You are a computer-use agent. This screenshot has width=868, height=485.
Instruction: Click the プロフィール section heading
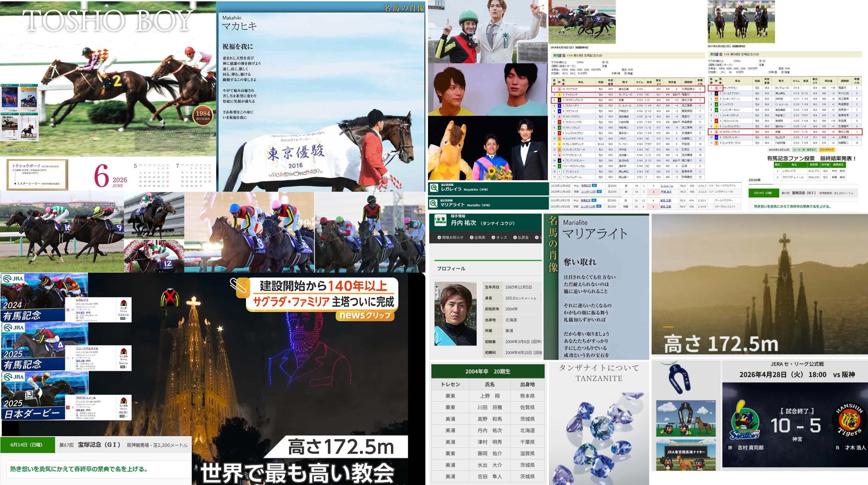pyautogui.click(x=451, y=269)
